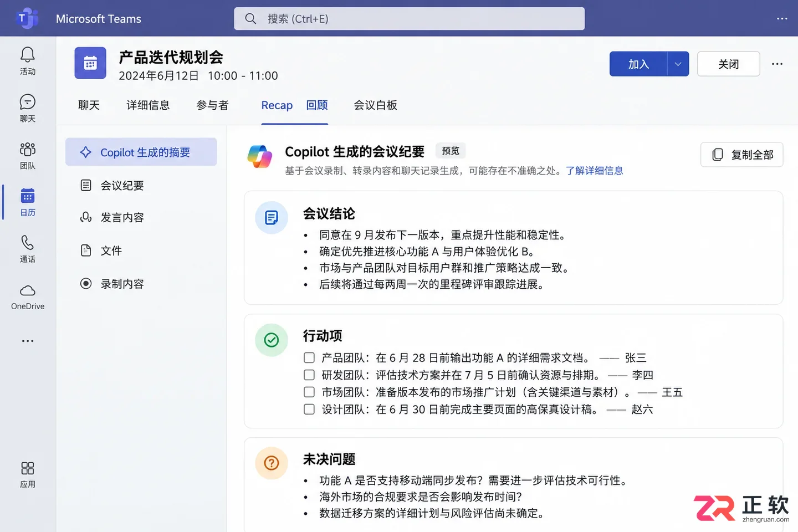Image resolution: width=798 pixels, height=532 pixels.
Task: Check the 设计团队 action item box
Action: click(309, 410)
